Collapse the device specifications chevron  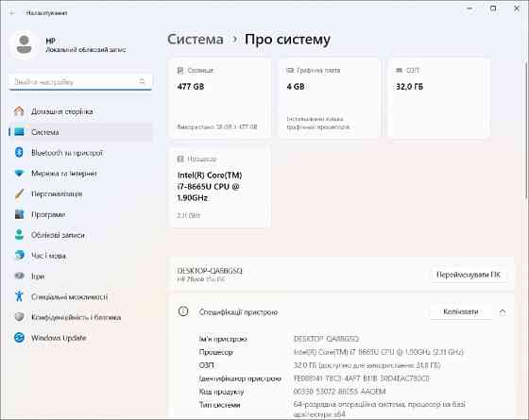click(x=503, y=312)
